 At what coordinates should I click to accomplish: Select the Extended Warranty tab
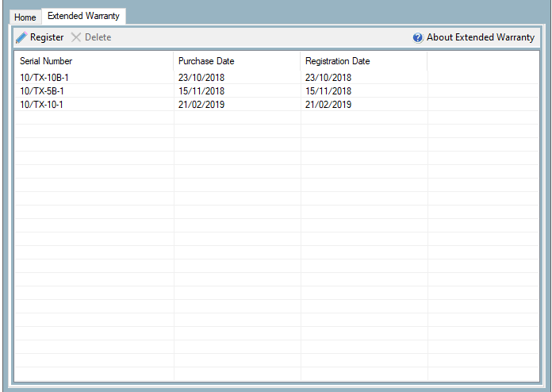83,16
